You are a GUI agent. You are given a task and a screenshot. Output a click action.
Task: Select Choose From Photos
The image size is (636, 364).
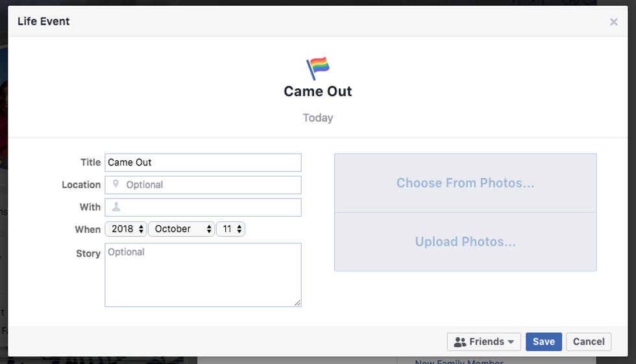465,183
